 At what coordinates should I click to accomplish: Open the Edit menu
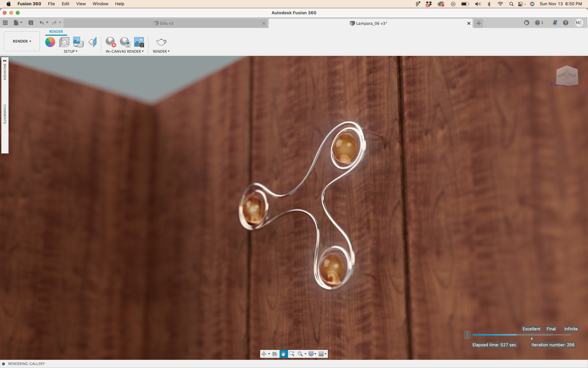click(x=65, y=4)
